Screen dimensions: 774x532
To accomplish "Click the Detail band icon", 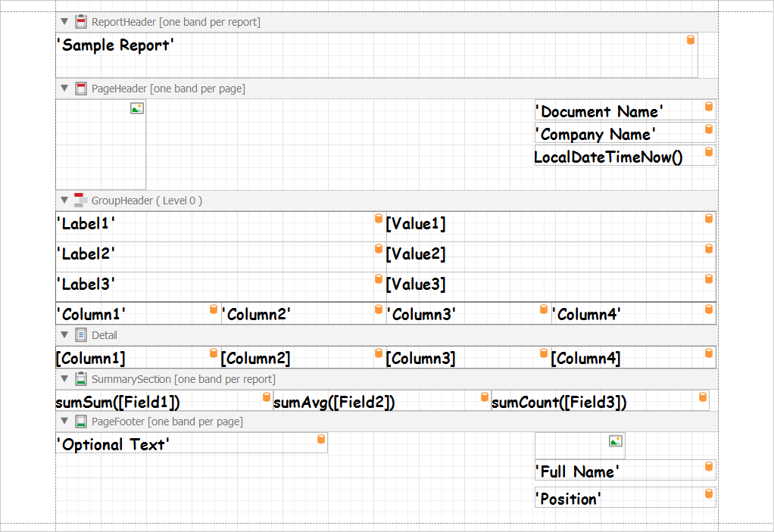I will 80,335.
